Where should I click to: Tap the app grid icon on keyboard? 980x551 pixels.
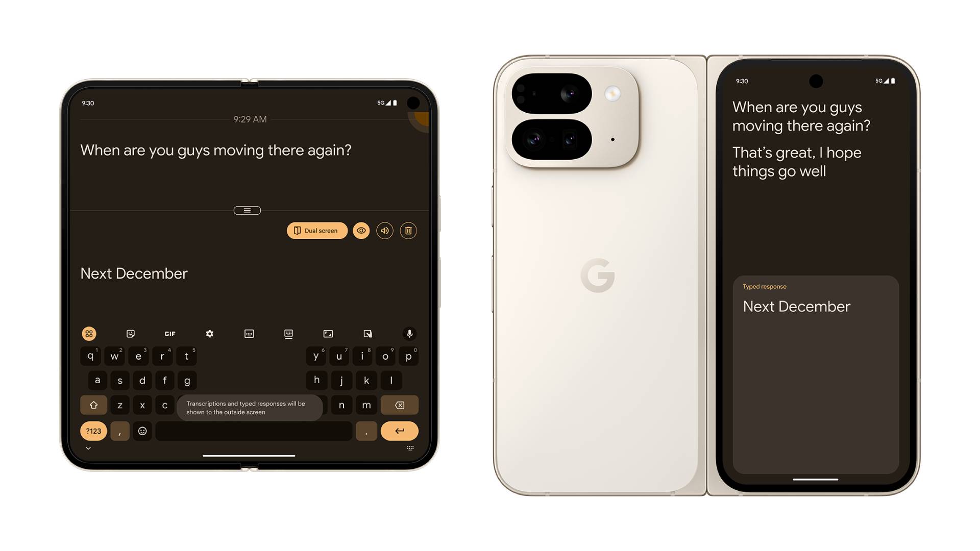point(89,333)
